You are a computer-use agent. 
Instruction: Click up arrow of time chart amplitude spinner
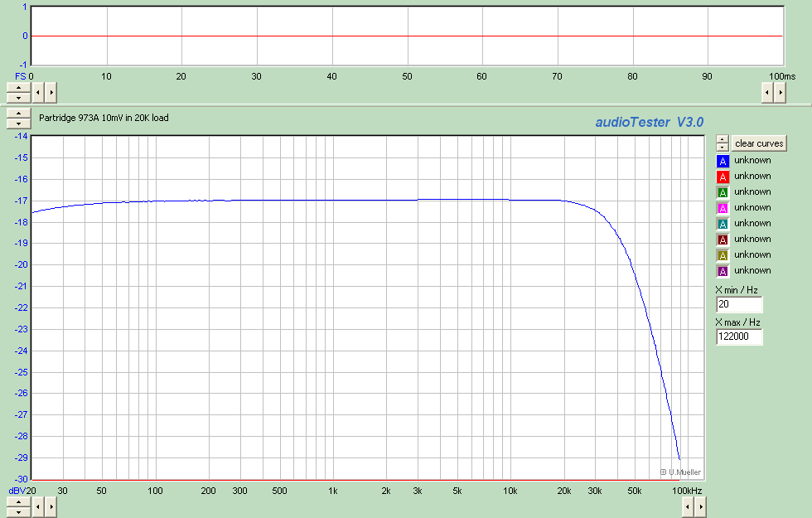click(x=18, y=88)
